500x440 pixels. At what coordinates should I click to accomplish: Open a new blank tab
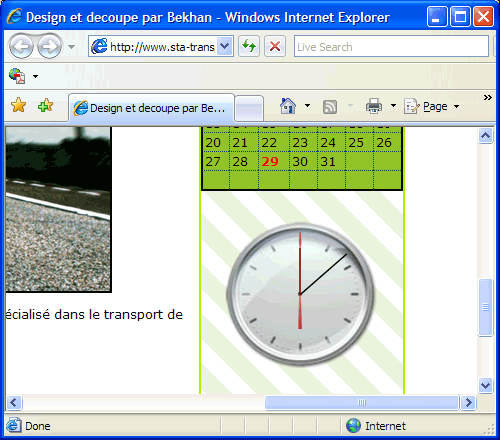(x=249, y=108)
